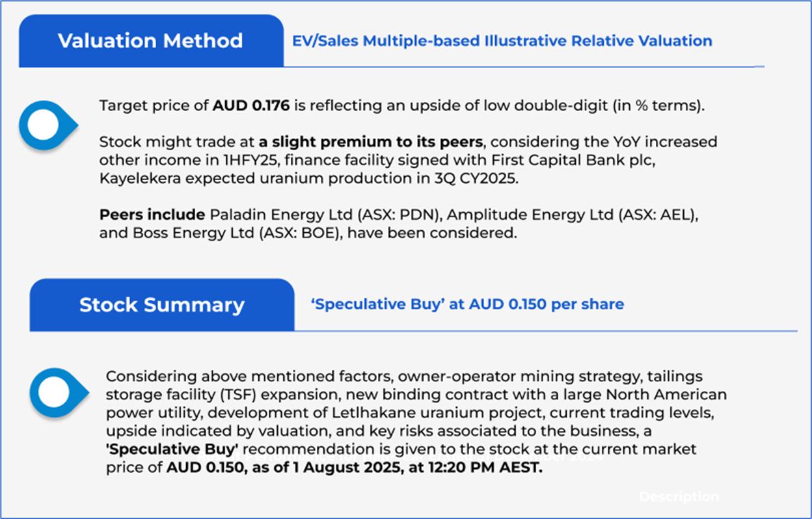
Task: Click the Letlhakane uranium project mention
Action: pos(459,413)
